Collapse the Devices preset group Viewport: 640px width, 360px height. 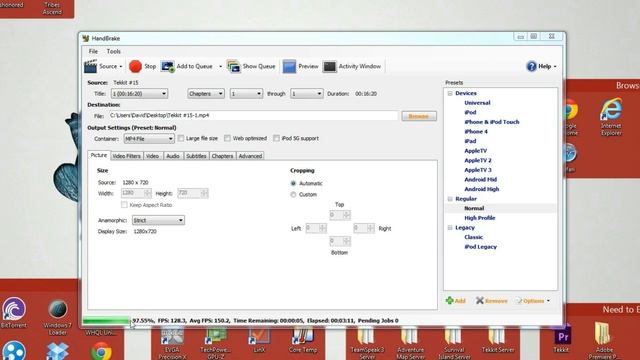coord(450,93)
